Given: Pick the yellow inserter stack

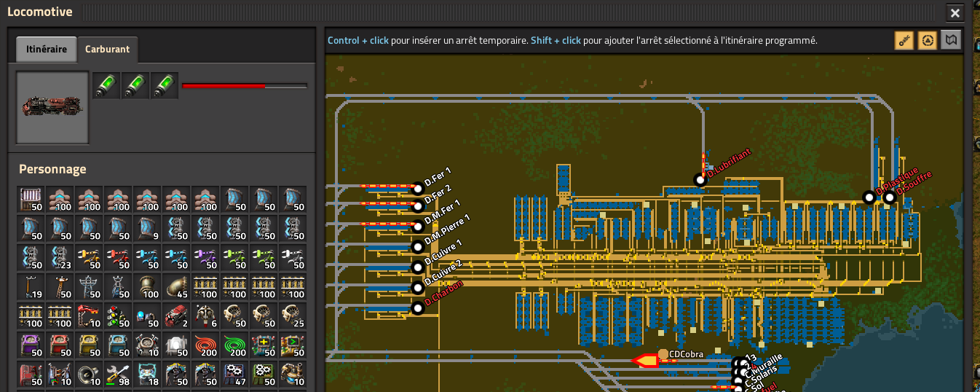Looking at the screenshot, I should coord(89,258).
